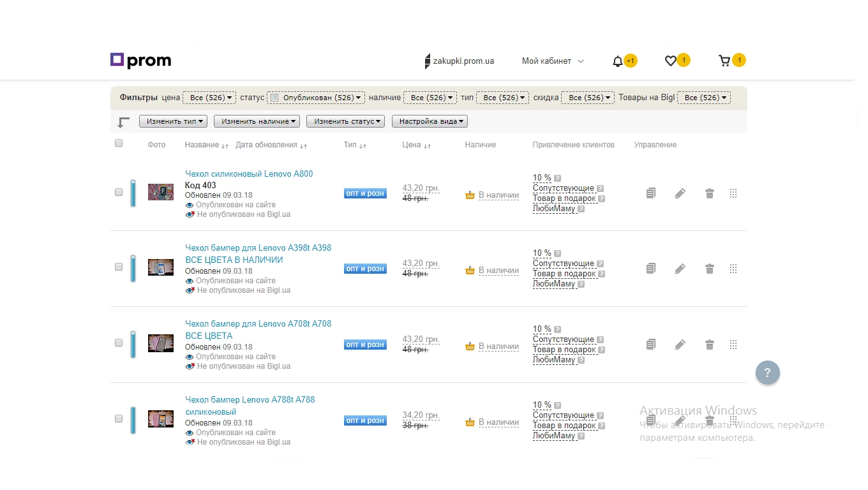The image size is (868, 490).
Task: Delete the Lenovo A800 product
Action: (x=710, y=193)
